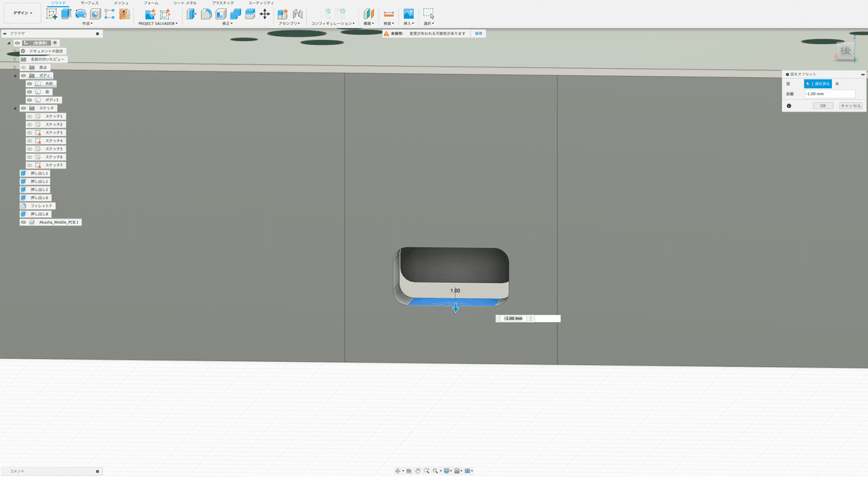The height and width of the screenshot is (477, 868).
Task: Click the blue offset arrow manipulator
Action: (x=455, y=308)
